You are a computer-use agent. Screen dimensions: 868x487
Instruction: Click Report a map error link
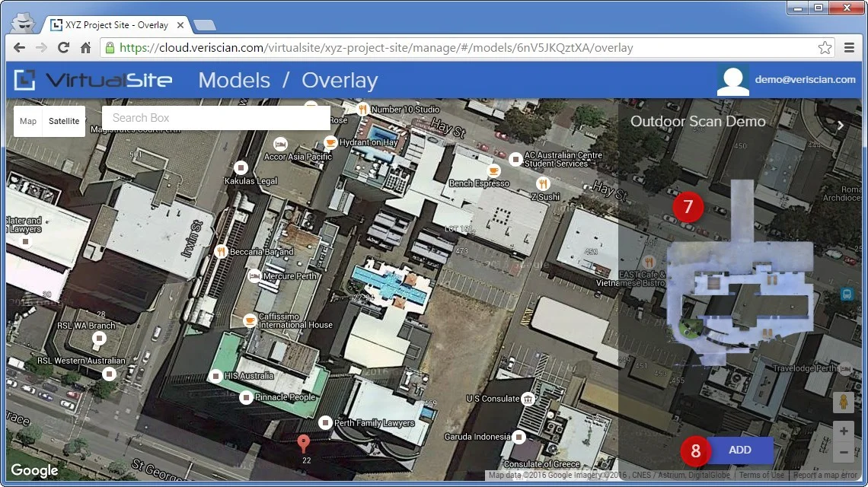pos(825,475)
